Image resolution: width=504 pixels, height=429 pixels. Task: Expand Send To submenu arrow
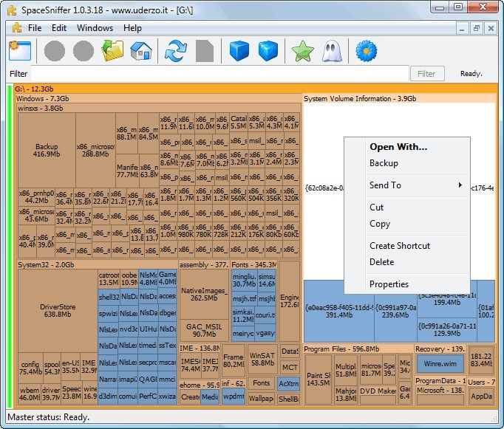[x=460, y=185]
